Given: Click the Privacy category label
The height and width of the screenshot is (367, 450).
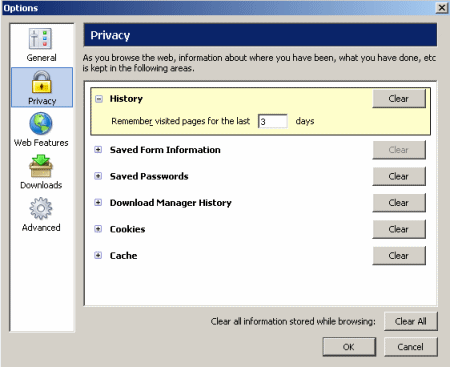Looking at the screenshot, I should point(42,101).
